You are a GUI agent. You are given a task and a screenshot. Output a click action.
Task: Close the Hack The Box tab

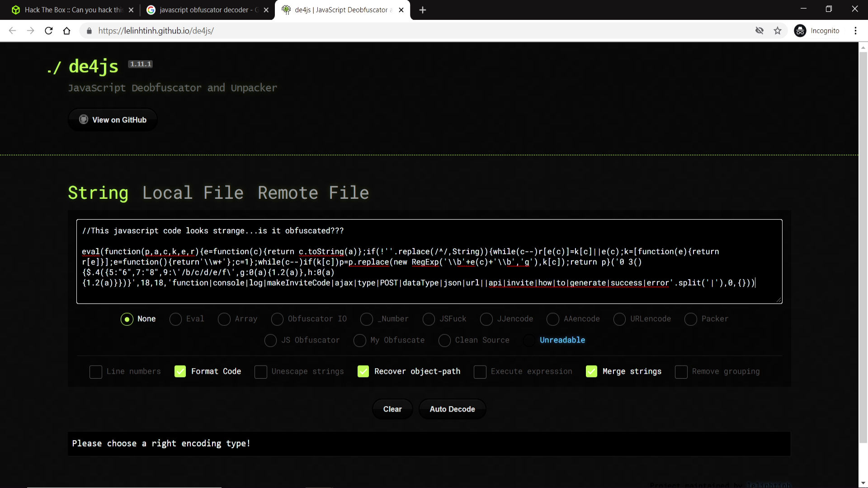click(x=131, y=10)
